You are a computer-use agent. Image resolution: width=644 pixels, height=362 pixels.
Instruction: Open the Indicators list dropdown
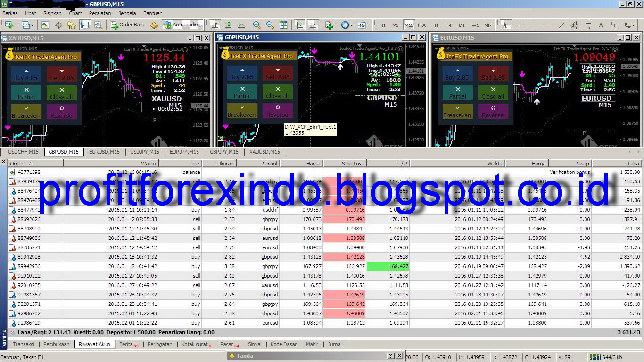point(330,25)
